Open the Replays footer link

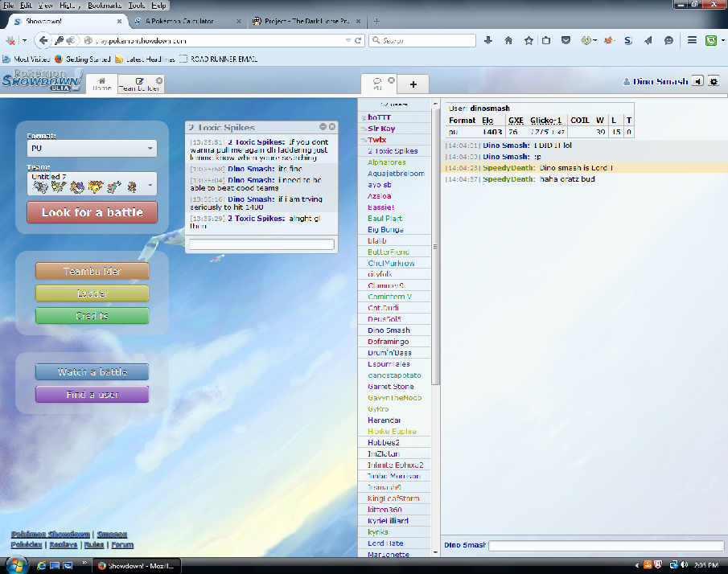tap(63, 545)
